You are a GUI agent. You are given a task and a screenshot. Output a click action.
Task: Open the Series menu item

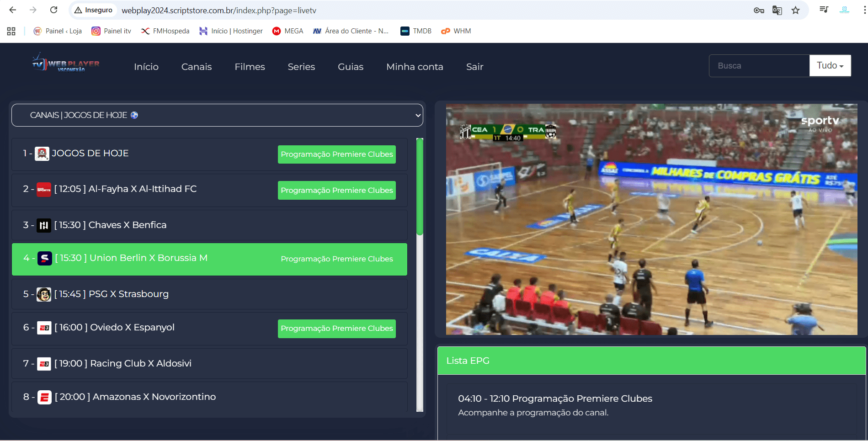pos(301,67)
